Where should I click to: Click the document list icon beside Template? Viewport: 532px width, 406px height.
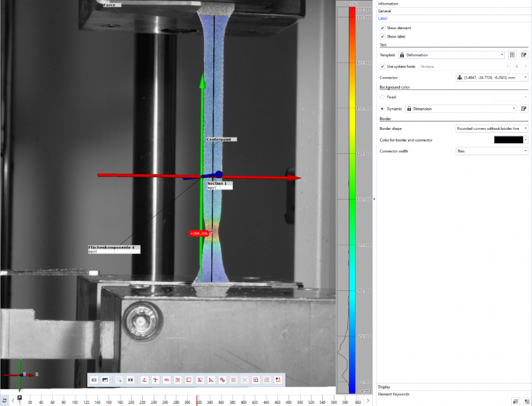point(512,55)
